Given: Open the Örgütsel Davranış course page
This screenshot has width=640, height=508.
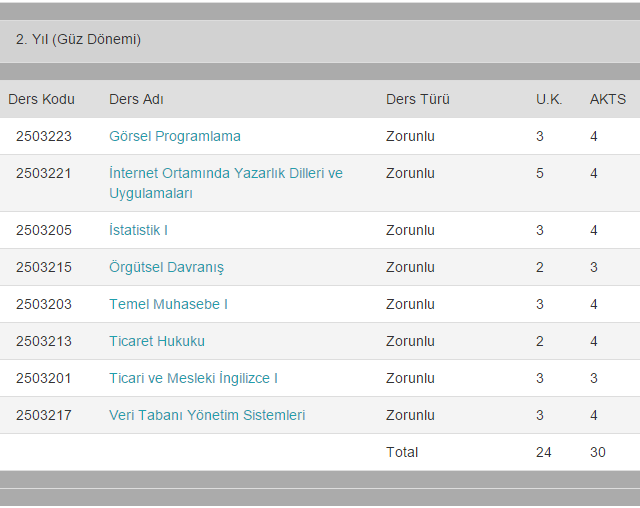Looking at the screenshot, I should [x=166, y=267].
